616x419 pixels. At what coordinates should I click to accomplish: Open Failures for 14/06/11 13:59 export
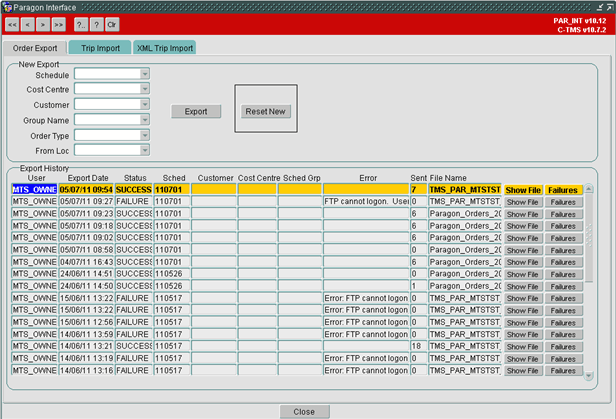click(x=563, y=335)
